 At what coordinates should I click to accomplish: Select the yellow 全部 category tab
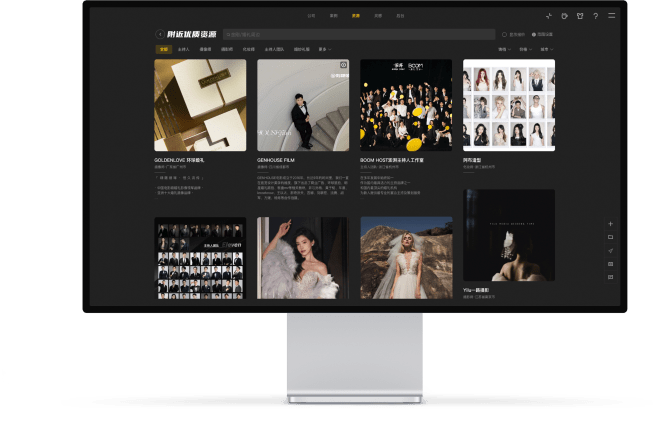(163, 48)
